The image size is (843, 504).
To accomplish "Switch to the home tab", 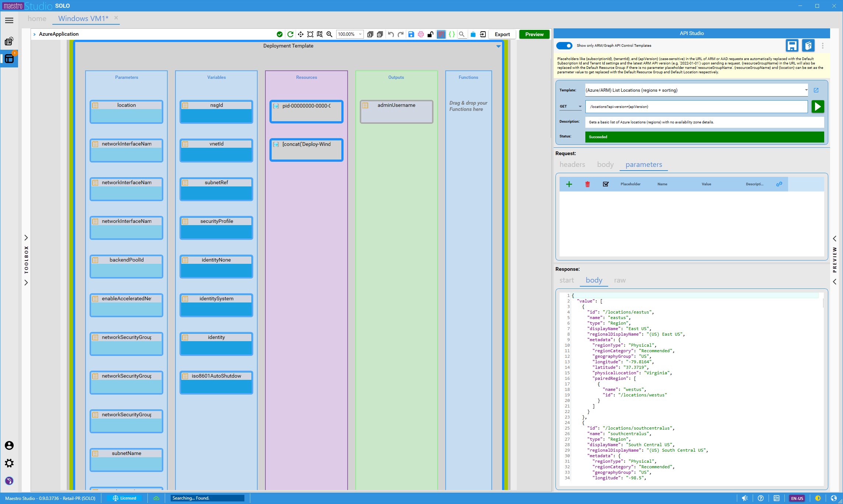I will [37, 18].
